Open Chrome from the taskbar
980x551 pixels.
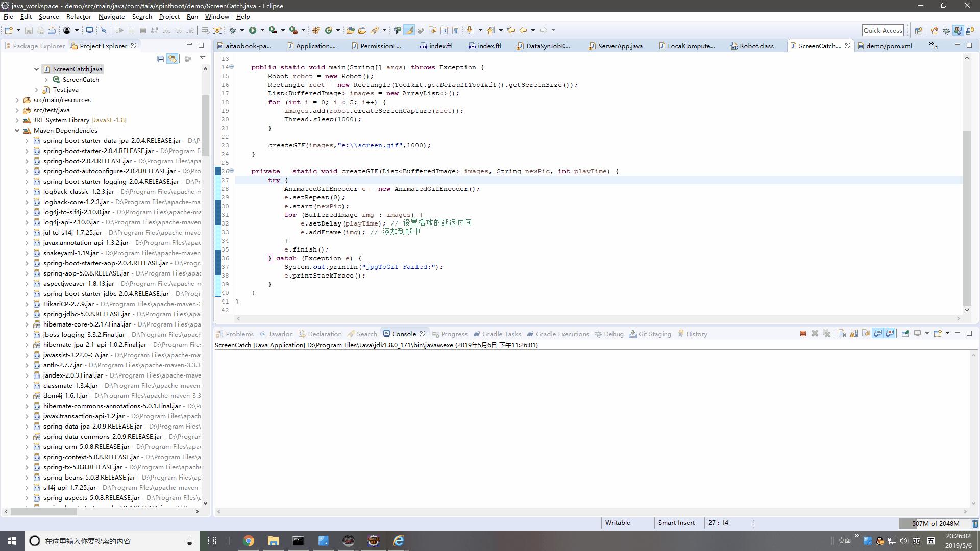249,541
